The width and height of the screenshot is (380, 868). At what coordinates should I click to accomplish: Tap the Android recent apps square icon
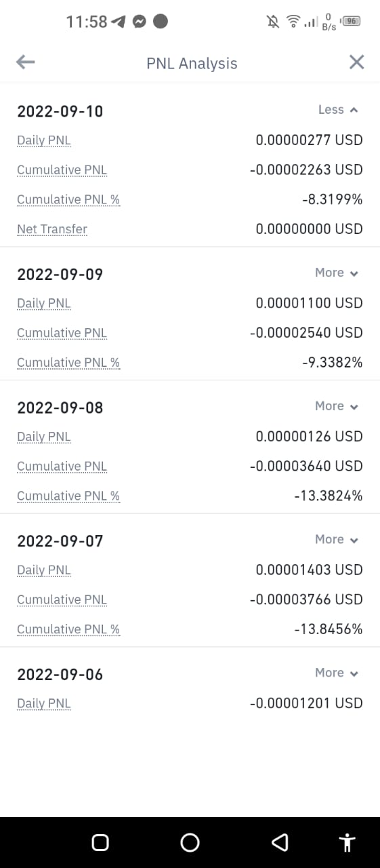(100, 842)
